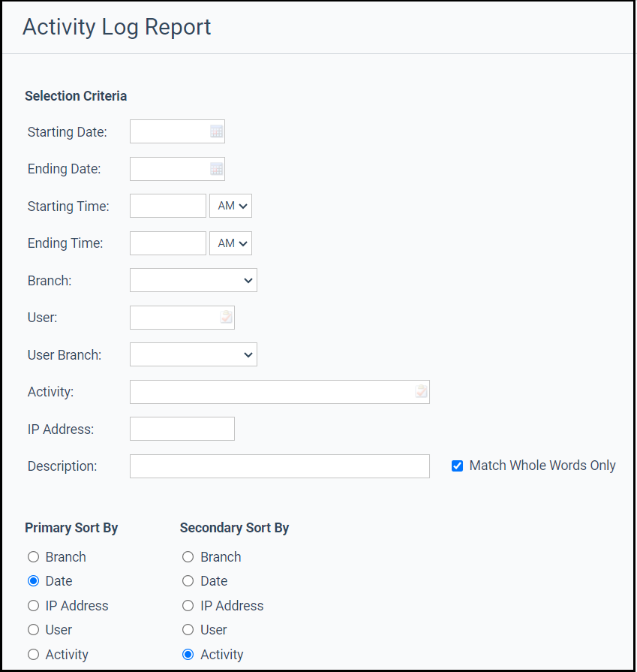Click the IP Address input field
This screenshot has height=672, width=637.
(182, 428)
